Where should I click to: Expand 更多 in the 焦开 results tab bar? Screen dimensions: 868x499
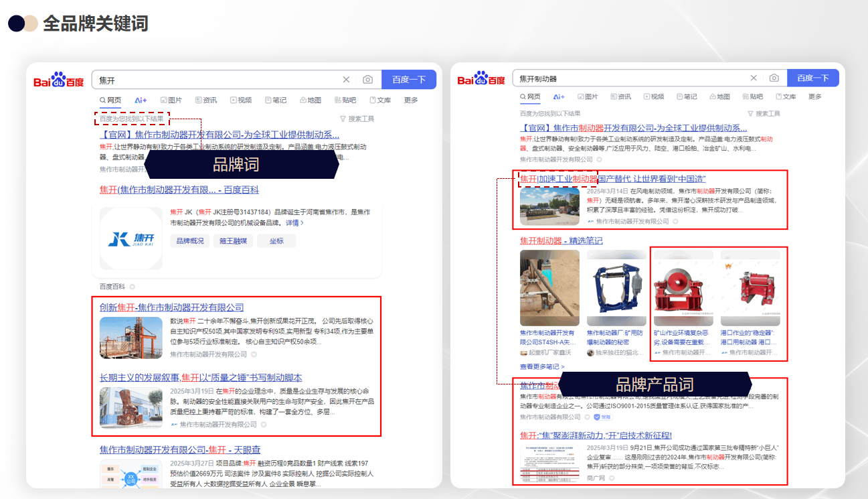pyautogui.click(x=411, y=100)
